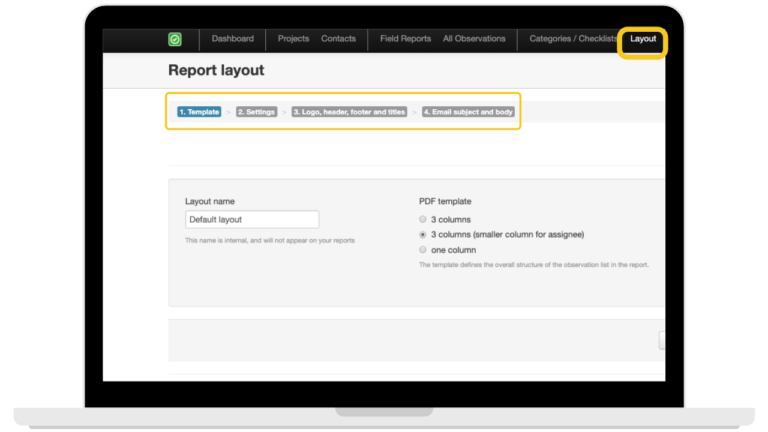Image resolution: width=768 pixels, height=432 pixels.
Task: Open All Observations from the top bar
Action: [x=474, y=39]
